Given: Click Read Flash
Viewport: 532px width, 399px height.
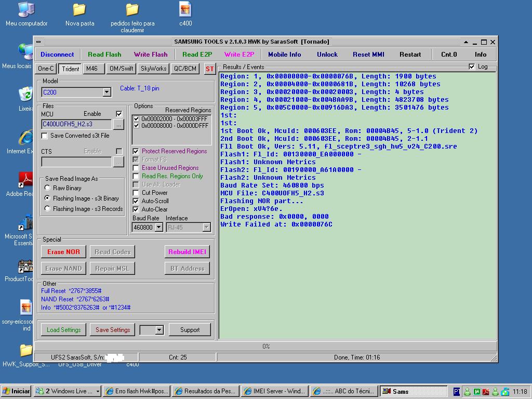Looking at the screenshot, I should coord(104,54).
